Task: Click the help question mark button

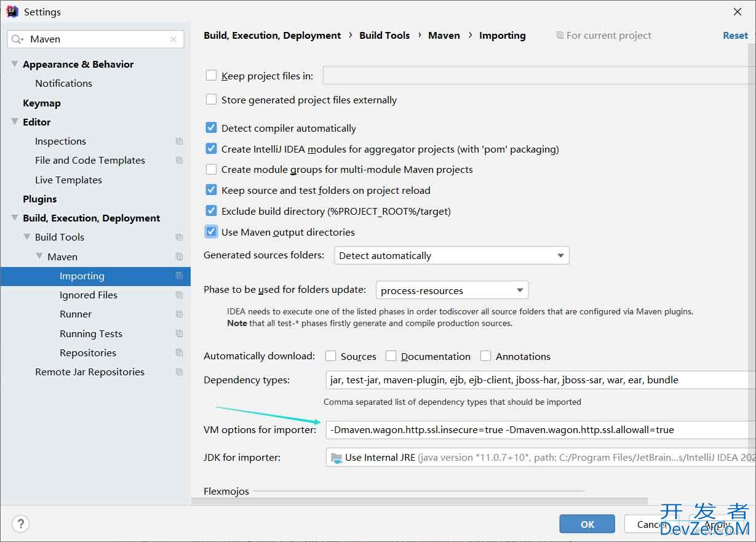Action: pos(21,524)
